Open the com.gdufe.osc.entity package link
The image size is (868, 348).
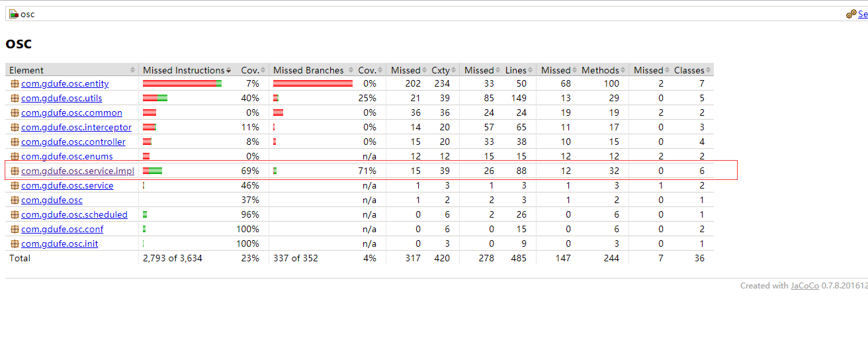point(65,84)
